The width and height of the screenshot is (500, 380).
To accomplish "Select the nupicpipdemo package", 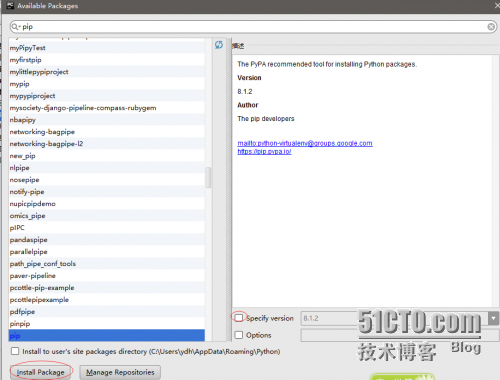I will pyautogui.click(x=107, y=204).
